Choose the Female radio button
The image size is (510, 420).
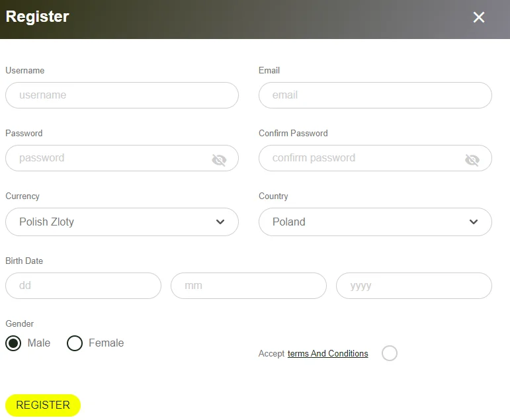click(x=75, y=343)
